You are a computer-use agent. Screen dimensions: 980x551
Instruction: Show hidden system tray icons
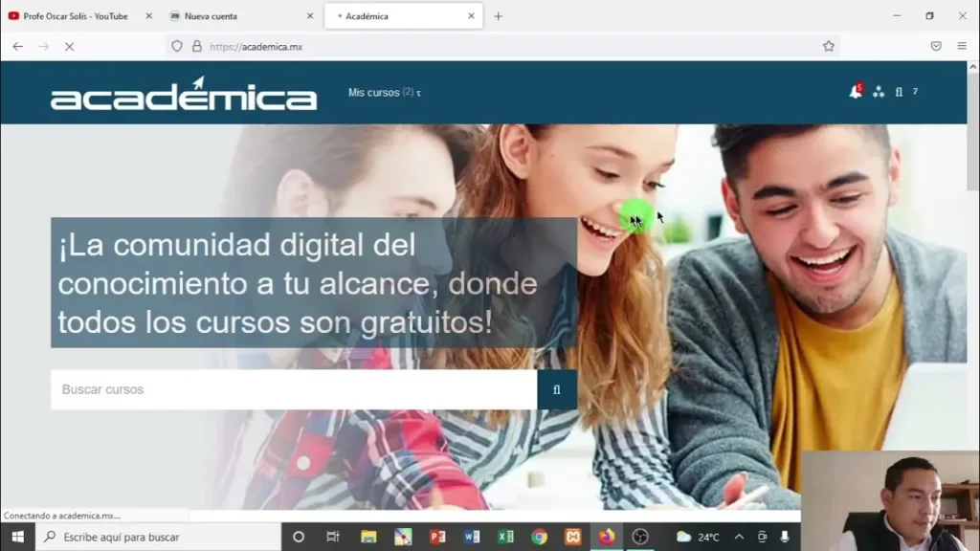[x=739, y=537]
